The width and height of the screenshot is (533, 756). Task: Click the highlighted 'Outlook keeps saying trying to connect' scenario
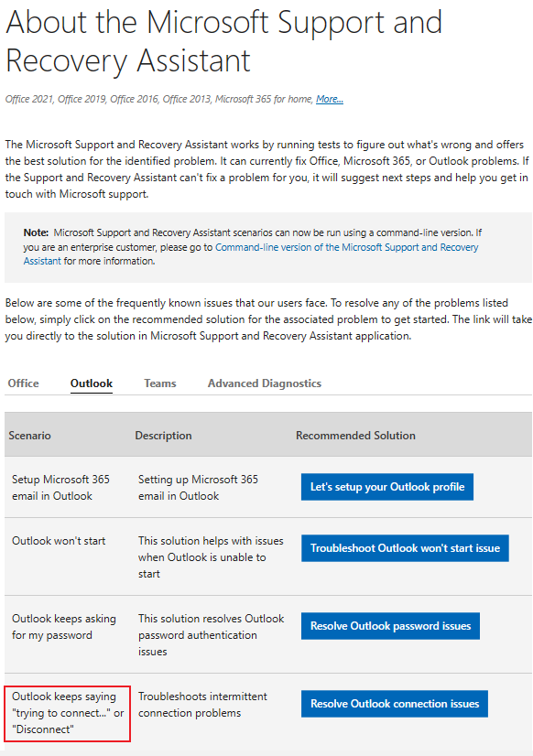click(x=67, y=712)
